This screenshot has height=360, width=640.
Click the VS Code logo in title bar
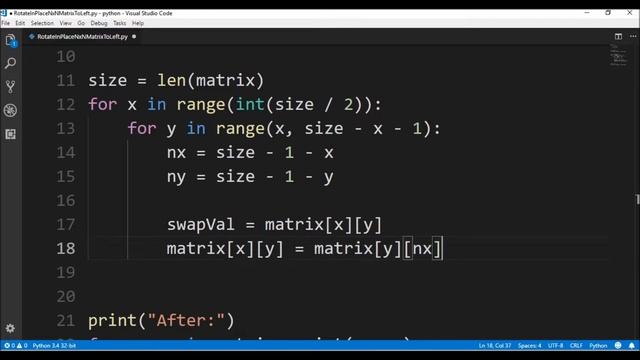[x=4, y=13]
